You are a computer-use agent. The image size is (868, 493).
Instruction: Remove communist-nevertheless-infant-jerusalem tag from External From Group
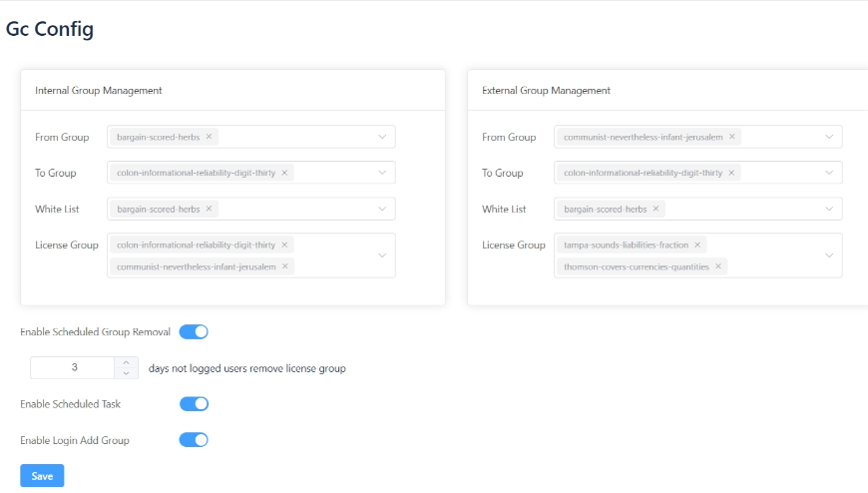click(731, 137)
